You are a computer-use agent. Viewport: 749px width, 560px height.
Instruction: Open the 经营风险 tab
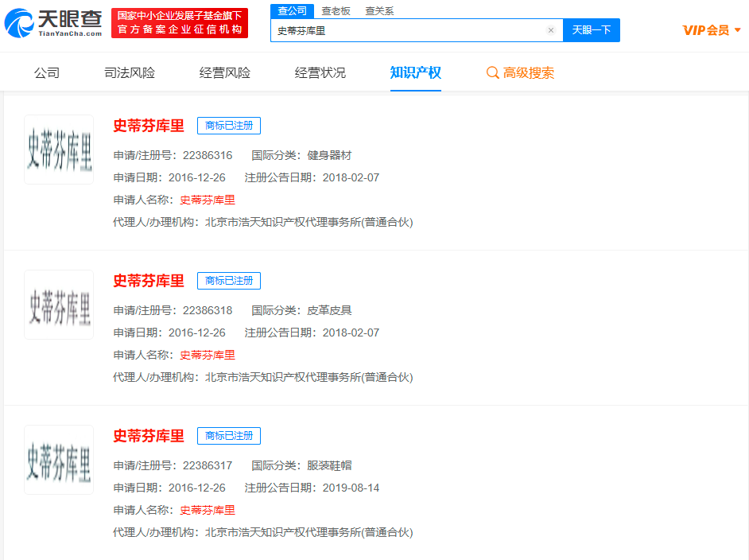tap(225, 73)
